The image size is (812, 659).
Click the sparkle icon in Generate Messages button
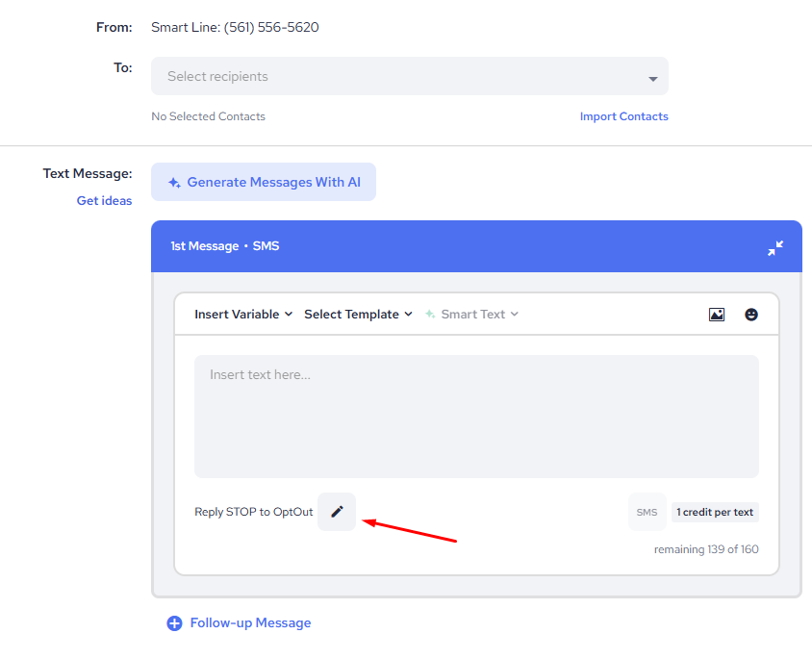(x=174, y=182)
